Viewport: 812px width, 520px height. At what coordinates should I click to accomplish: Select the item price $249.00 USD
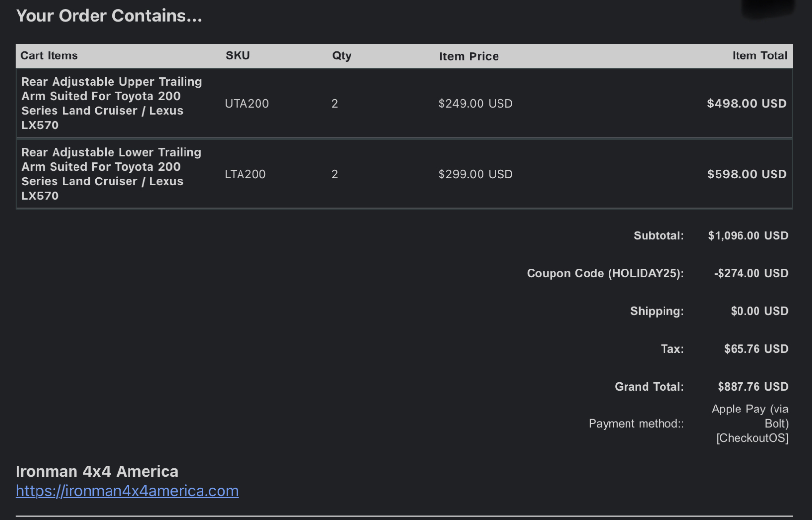tap(475, 103)
